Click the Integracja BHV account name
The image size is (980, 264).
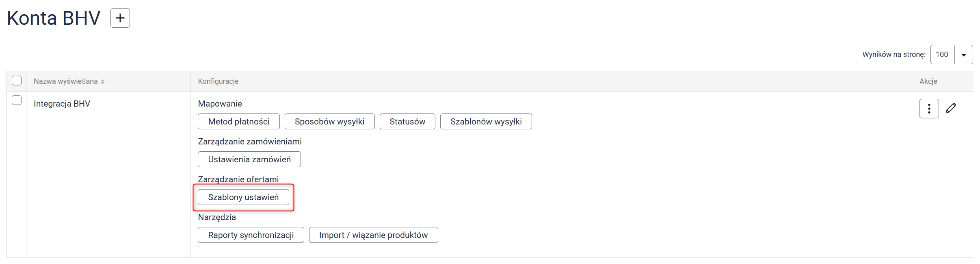tap(62, 104)
